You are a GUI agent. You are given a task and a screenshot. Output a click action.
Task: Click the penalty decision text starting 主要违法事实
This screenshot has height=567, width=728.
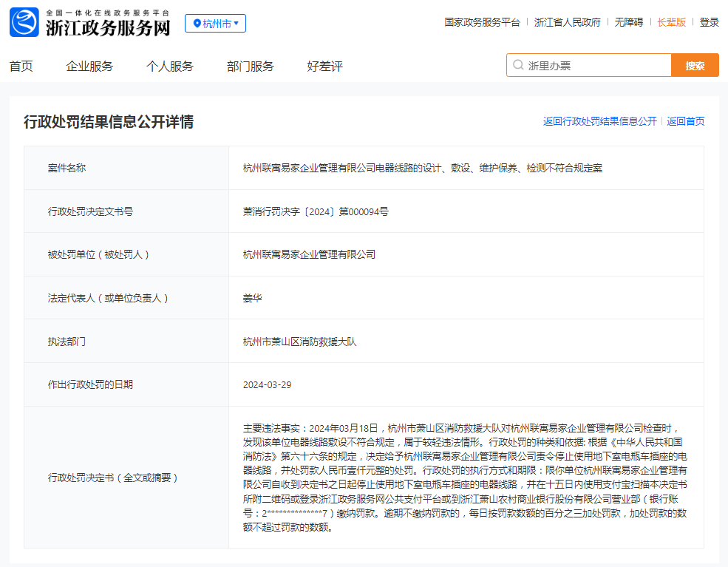click(x=465, y=478)
